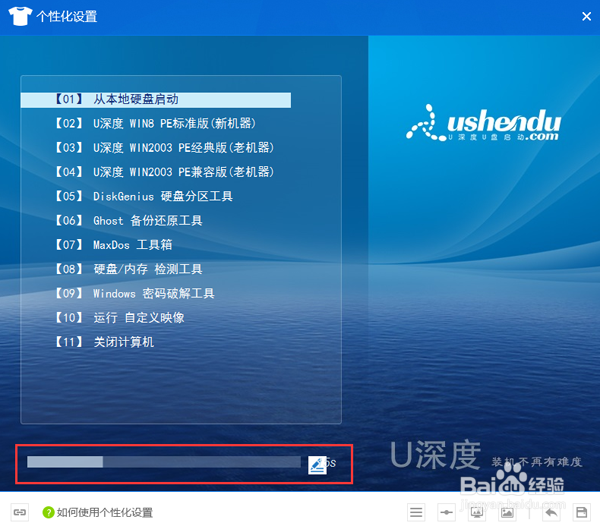This screenshot has height=526, width=600.
Task: Select 【10】运行 自定义映像 entry
Action: pyautogui.click(x=120, y=318)
